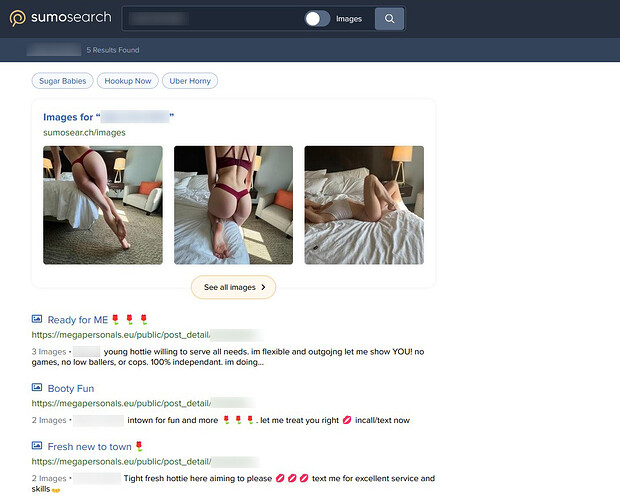Click the image icon beside Ready for ME

click(37, 320)
